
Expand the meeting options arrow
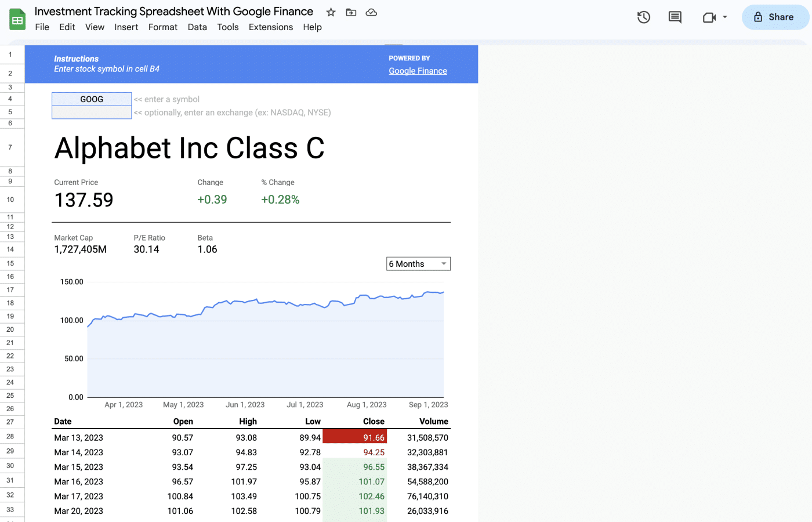click(x=724, y=17)
